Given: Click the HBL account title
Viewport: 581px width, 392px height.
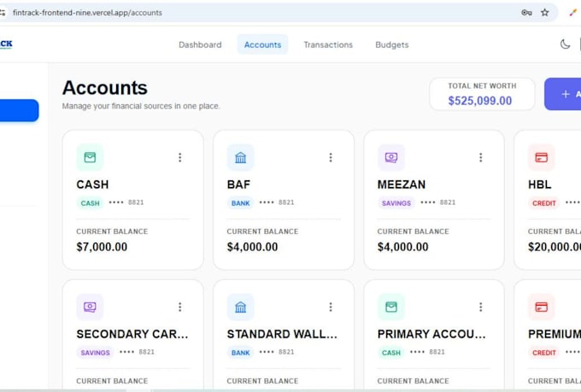Looking at the screenshot, I should click(x=539, y=184).
